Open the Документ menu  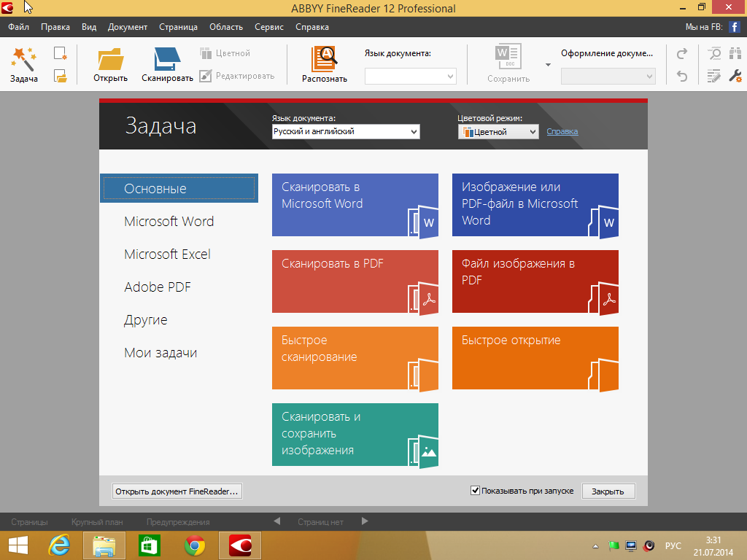point(128,27)
